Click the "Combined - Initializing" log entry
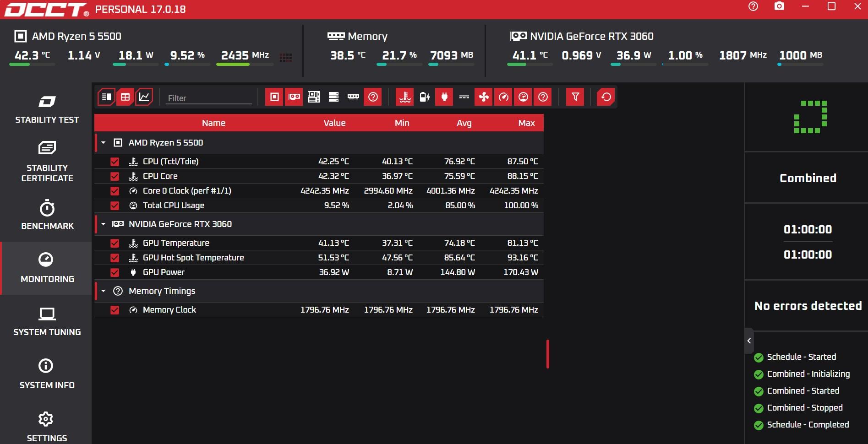Viewport: 868px width, 444px height. (x=808, y=374)
